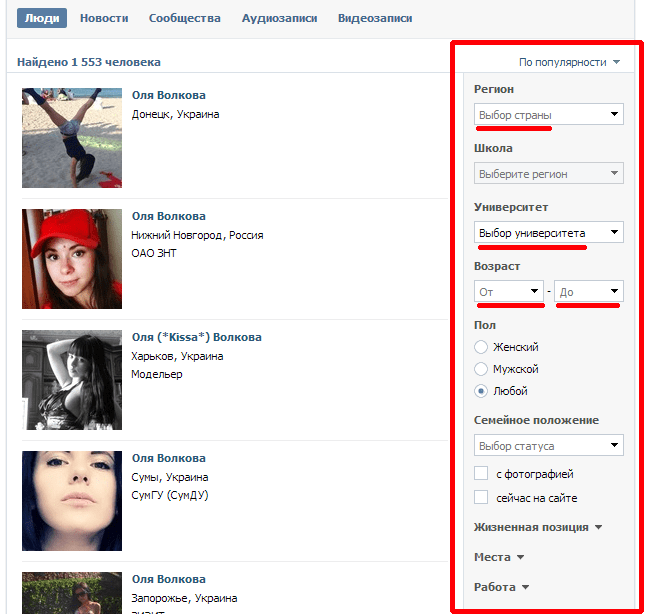Click the СумГУ (СумДУ) university text
The image size is (651, 614).
pos(170,495)
